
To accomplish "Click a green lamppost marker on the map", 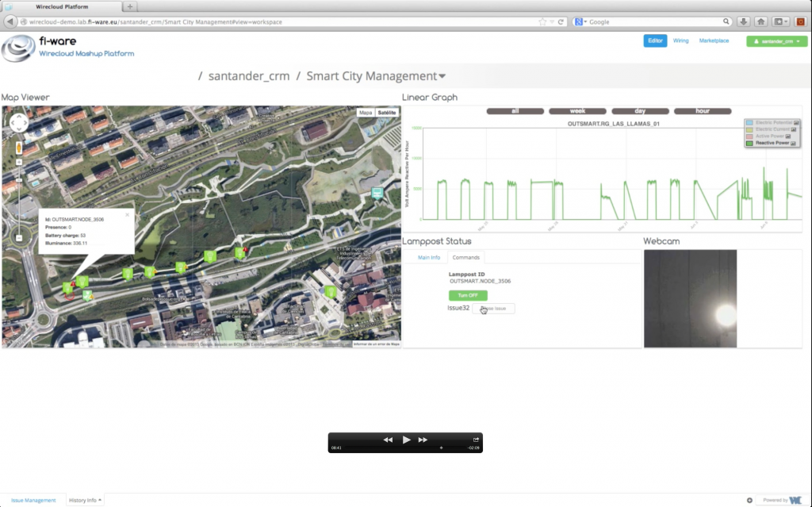I will click(x=127, y=273).
